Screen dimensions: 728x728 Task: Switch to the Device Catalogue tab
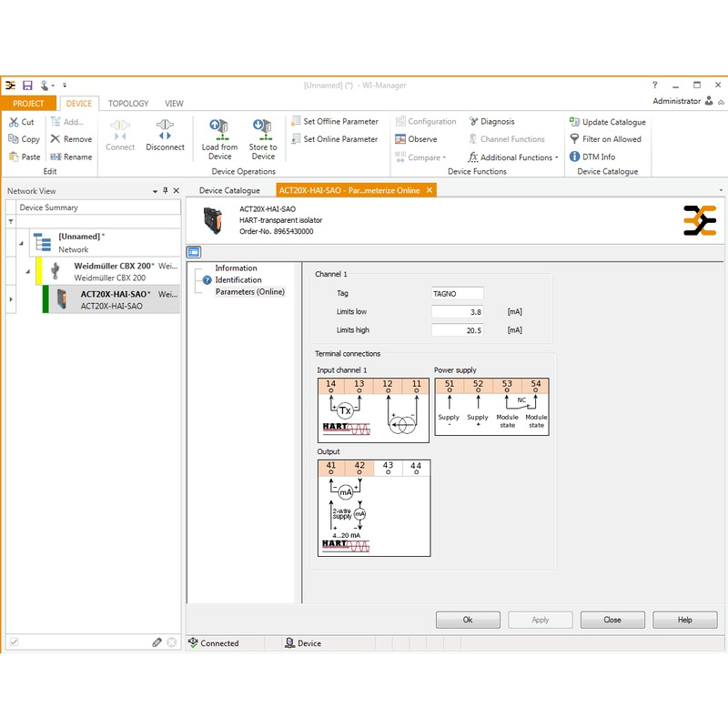click(229, 190)
